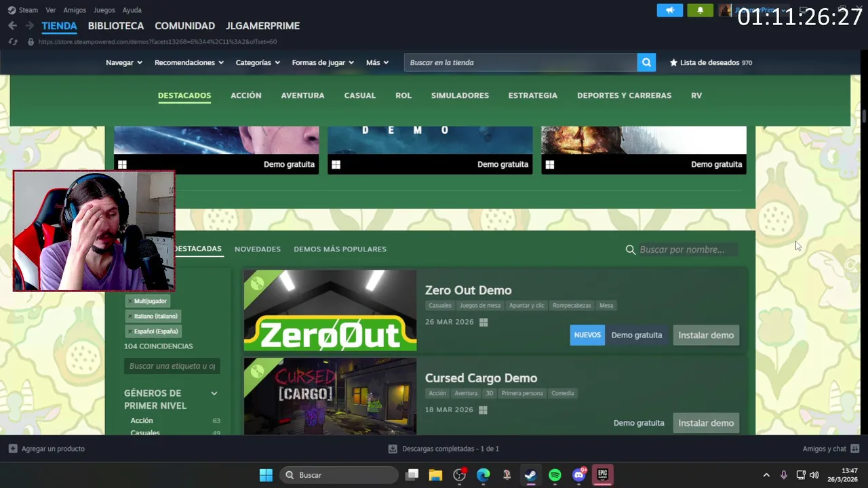Click the magnifier icon beside Buscar por nombre
The image size is (868, 488).
click(631, 249)
